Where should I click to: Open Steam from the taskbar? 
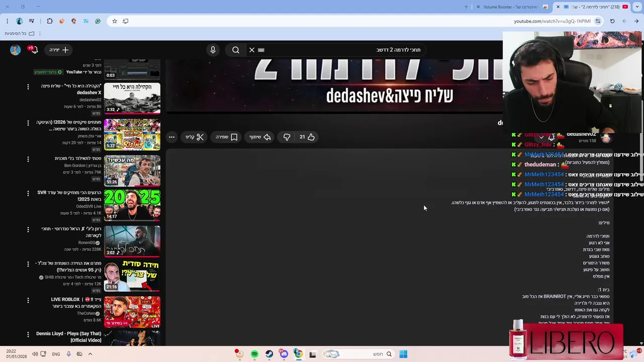coord(269,354)
